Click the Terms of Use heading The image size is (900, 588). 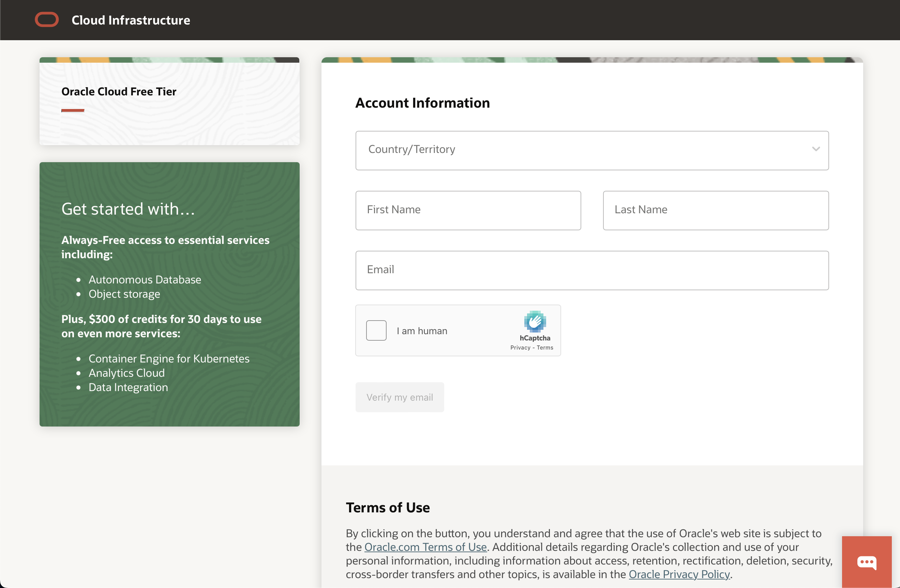[x=388, y=508]
